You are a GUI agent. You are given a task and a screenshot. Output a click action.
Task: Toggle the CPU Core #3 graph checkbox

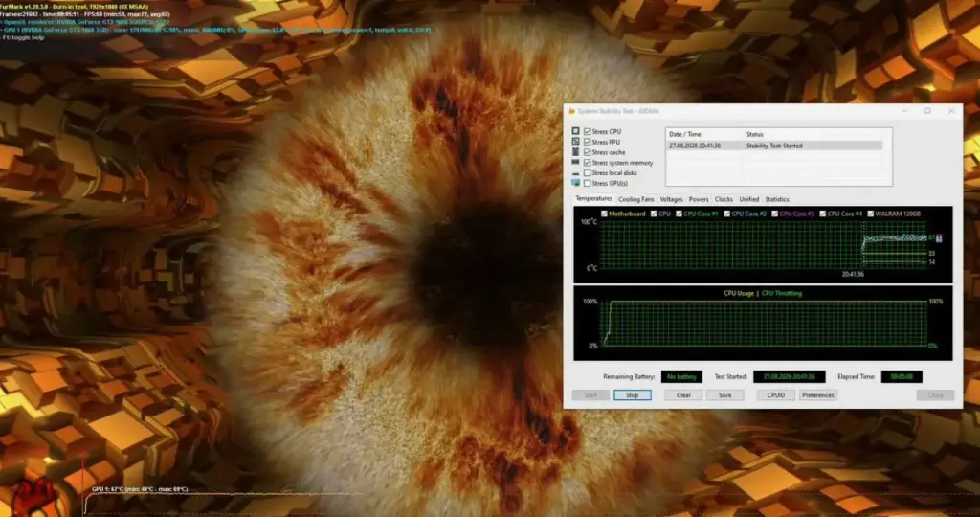[774, 214]
